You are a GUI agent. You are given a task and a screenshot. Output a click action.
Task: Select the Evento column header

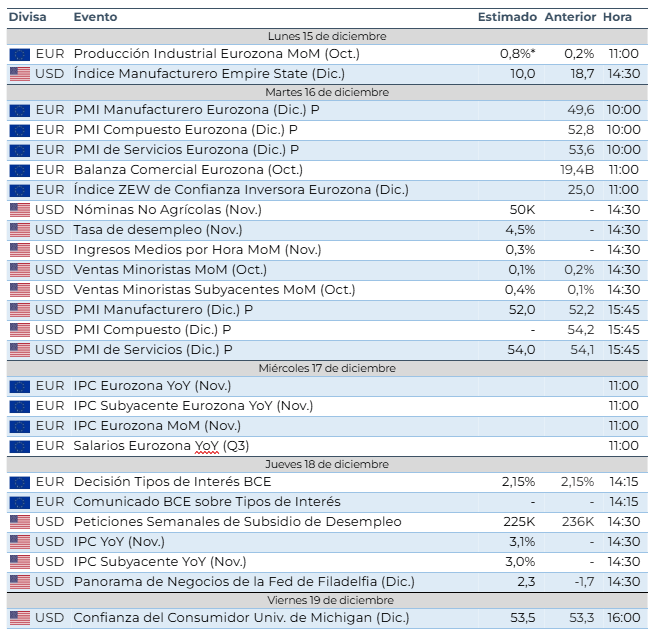(95, 17)
